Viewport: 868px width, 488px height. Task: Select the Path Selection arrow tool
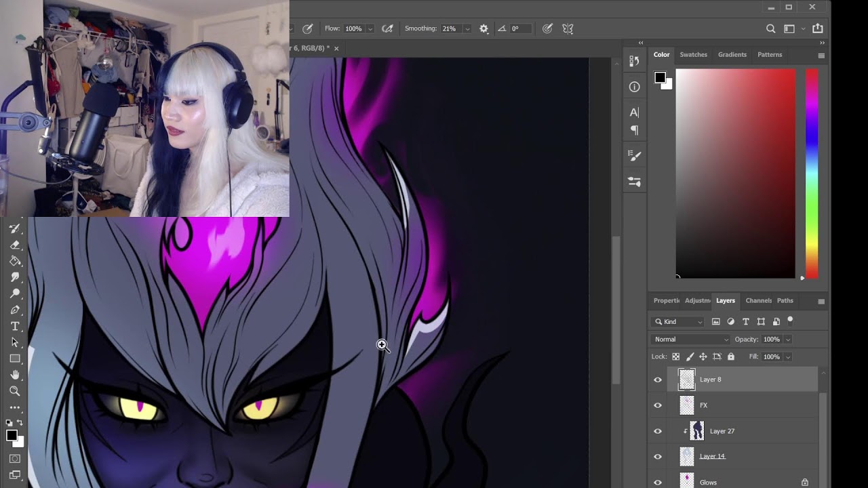[x=15, y=342]
